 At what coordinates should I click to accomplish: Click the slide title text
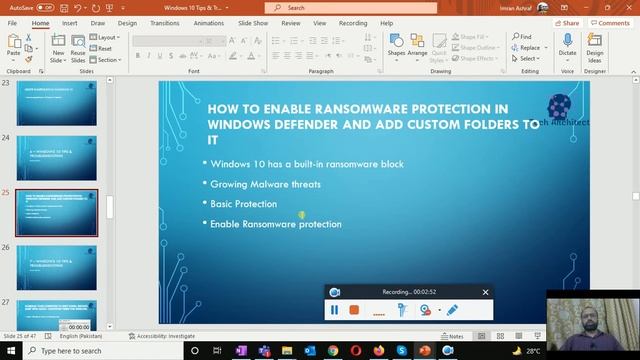[x=373, y=124]
